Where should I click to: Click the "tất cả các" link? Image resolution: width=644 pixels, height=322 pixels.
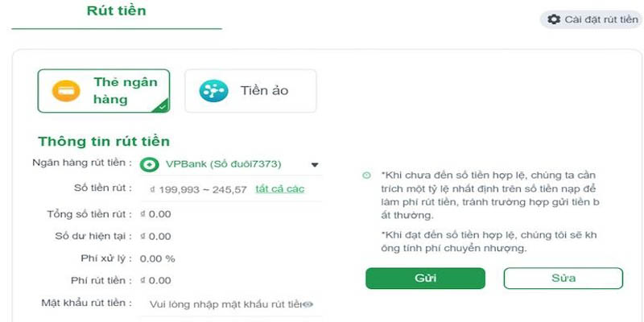(279, 189)
